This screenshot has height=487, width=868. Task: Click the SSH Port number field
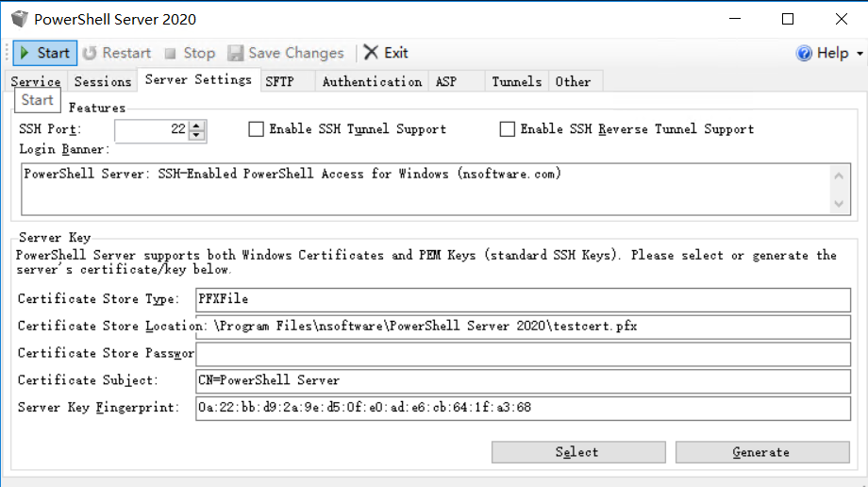[152, 130]
